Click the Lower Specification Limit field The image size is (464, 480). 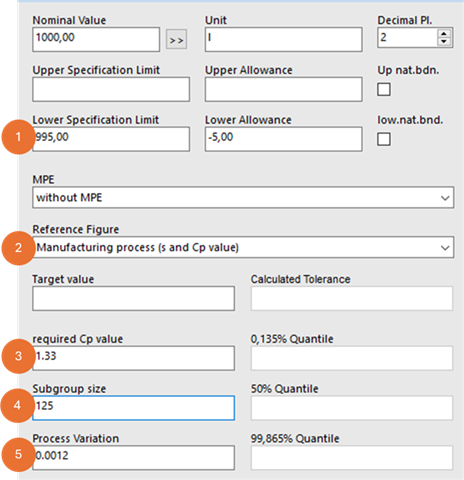click(111, 139)
